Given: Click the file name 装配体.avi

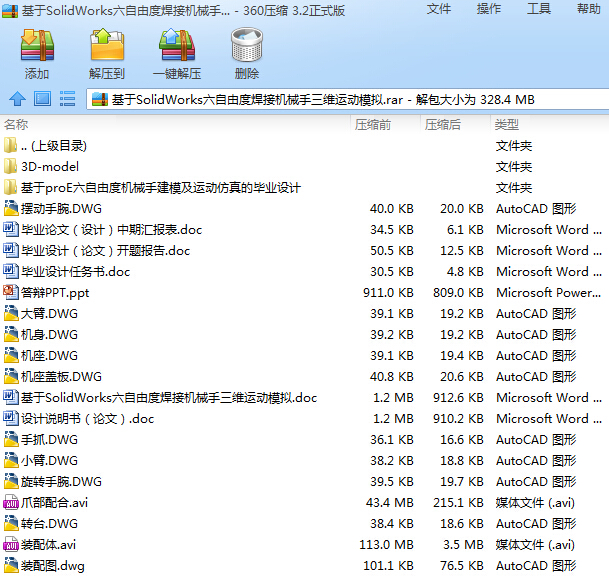Looking at the screenshot, I should (48, 545).
